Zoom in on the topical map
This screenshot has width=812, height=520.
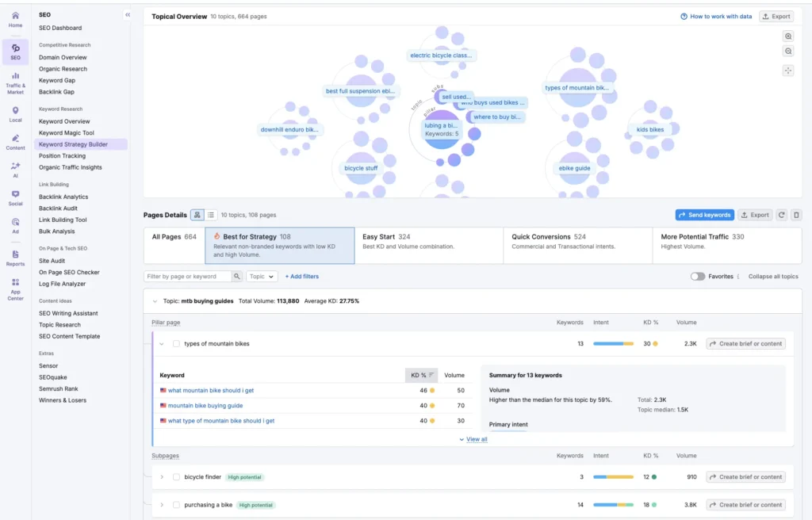788,36
